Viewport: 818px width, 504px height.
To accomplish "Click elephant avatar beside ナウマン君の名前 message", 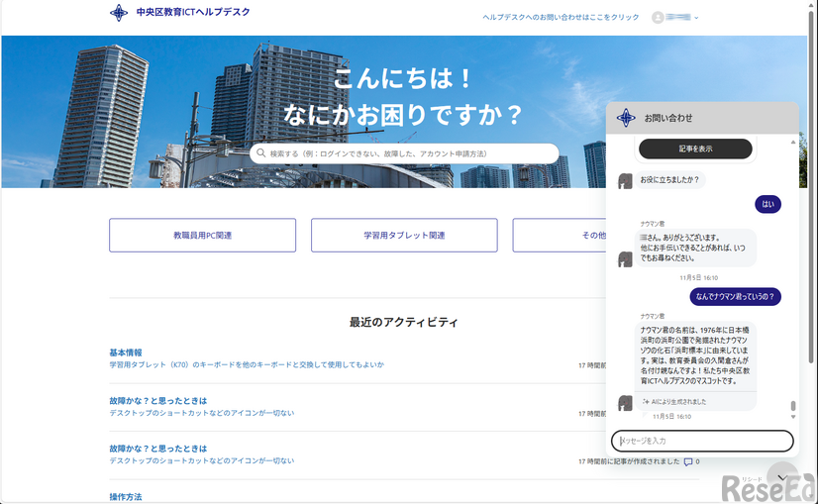I will (x=625, y=403).
